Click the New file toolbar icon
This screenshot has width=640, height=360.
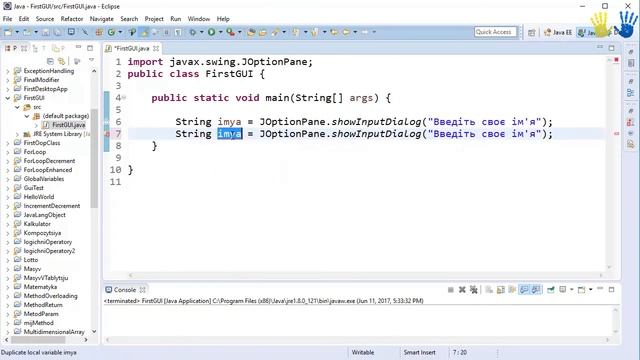click(x=8, y=32)
